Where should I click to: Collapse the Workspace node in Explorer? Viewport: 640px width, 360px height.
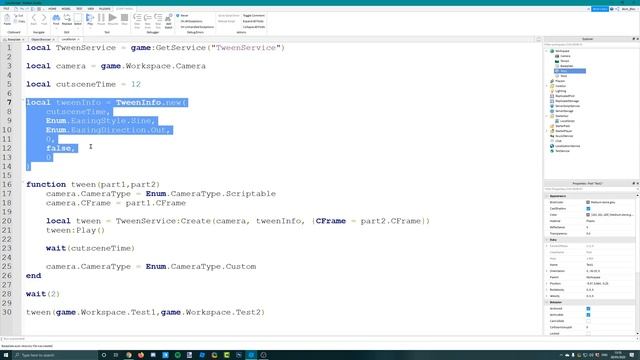point(547,51)
